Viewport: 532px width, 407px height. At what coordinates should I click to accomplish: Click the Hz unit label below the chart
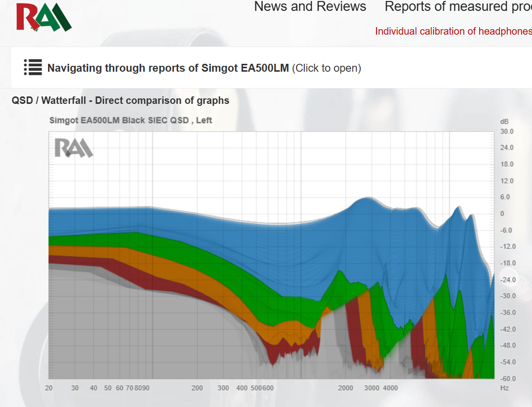click(x=504, y=388)
